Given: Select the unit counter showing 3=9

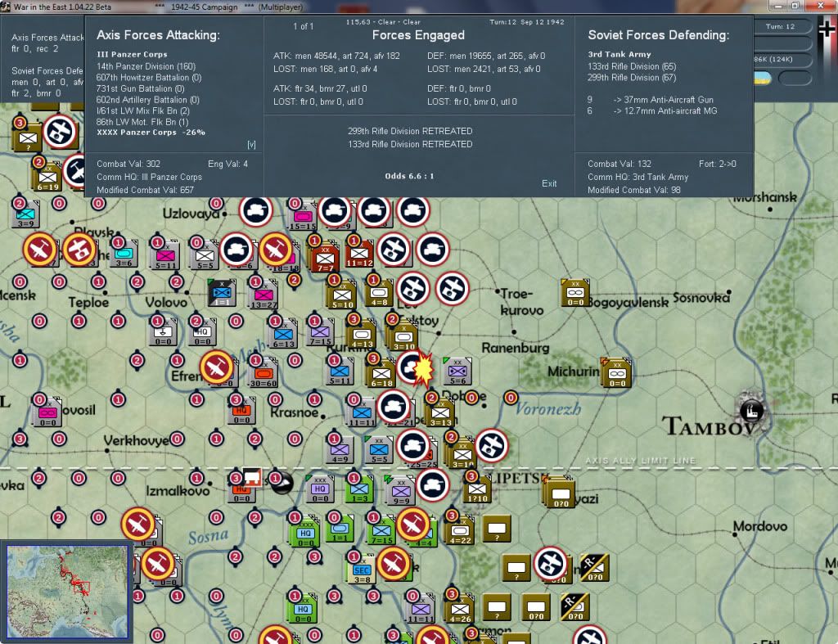Looking at the screenshot, I should [25, 214].
